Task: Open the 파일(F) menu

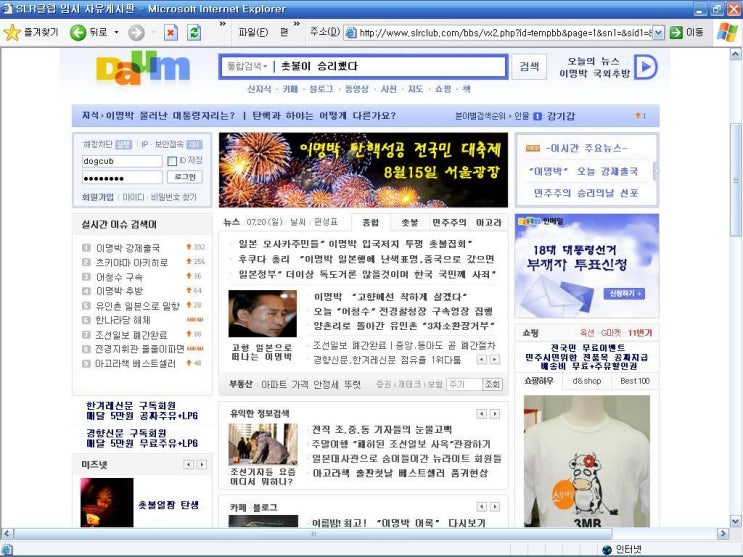Action: (x=253, y=32)
